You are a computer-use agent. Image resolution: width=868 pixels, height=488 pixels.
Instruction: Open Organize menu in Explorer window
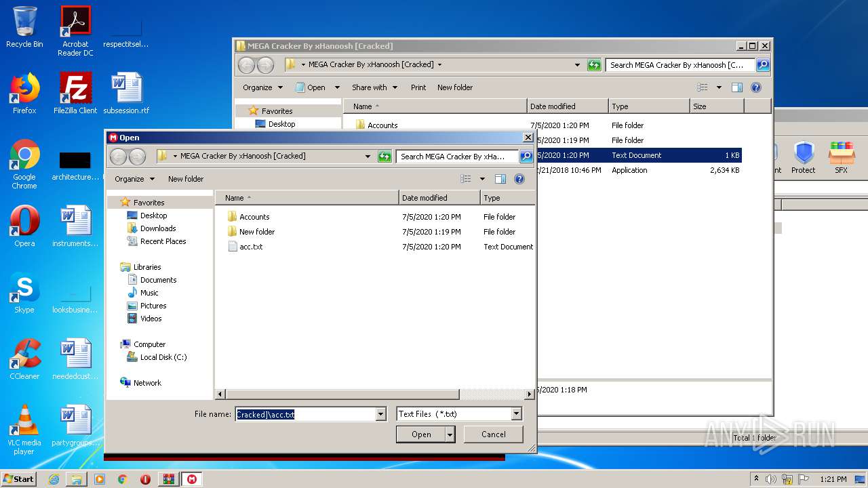coord(262,87)
